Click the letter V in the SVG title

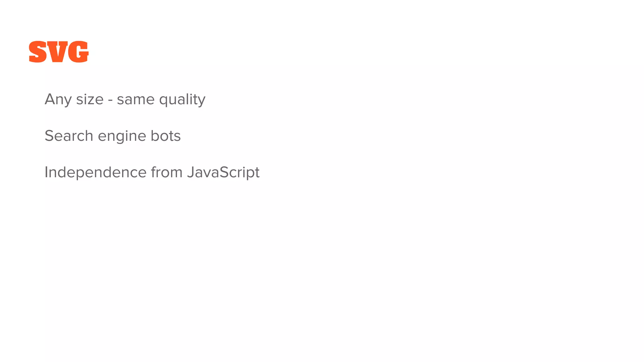[x=58, y=52]
